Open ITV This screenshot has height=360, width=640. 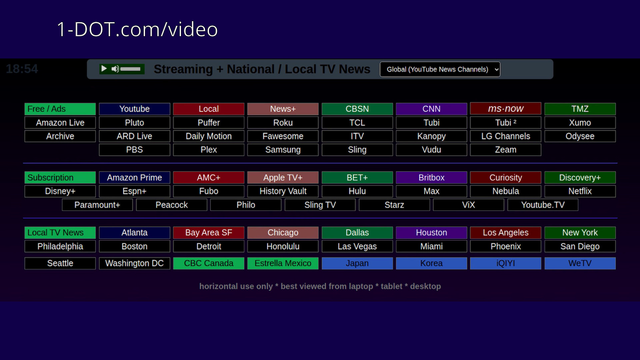357,136
